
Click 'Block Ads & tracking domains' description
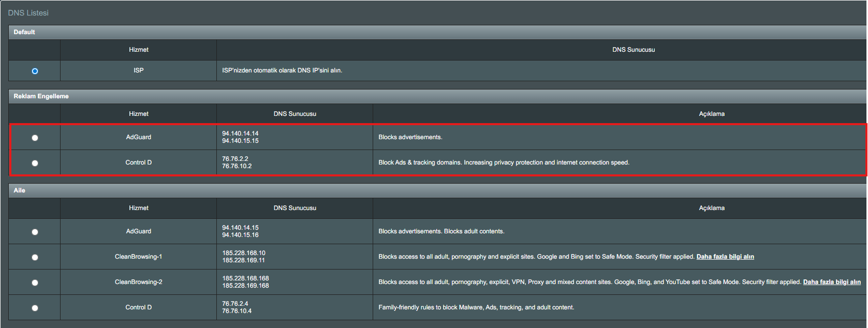point(504,162)
